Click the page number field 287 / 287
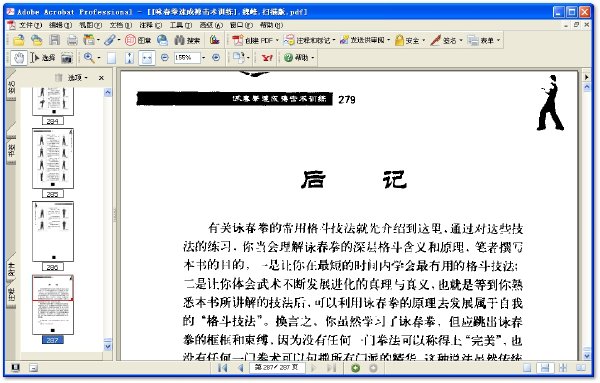 [x=277, y=368]
